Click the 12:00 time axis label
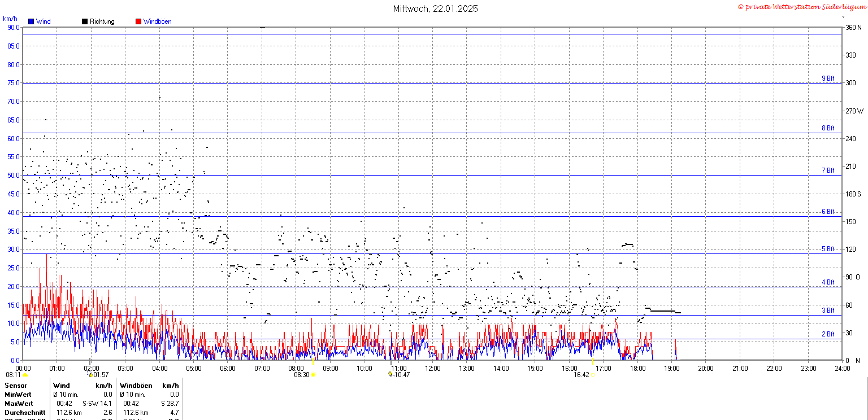The width and height of the screenshot is (868, 420). point(433,369)
